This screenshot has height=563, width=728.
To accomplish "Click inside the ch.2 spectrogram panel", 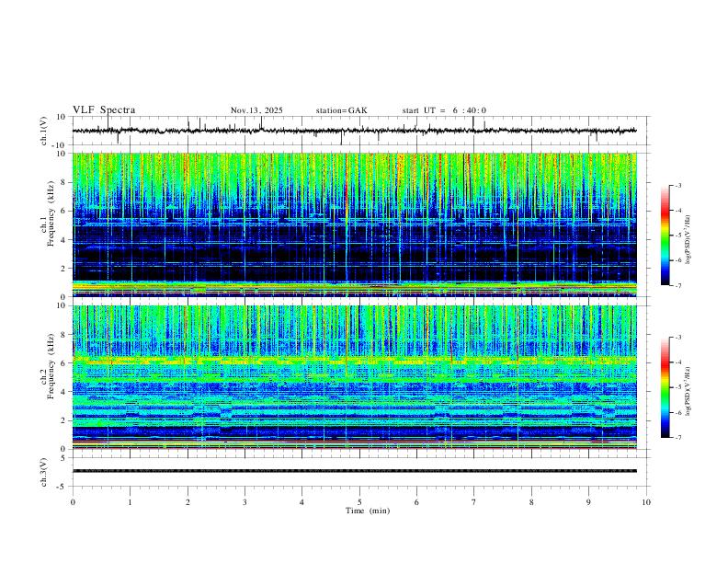I will point(355,377).
